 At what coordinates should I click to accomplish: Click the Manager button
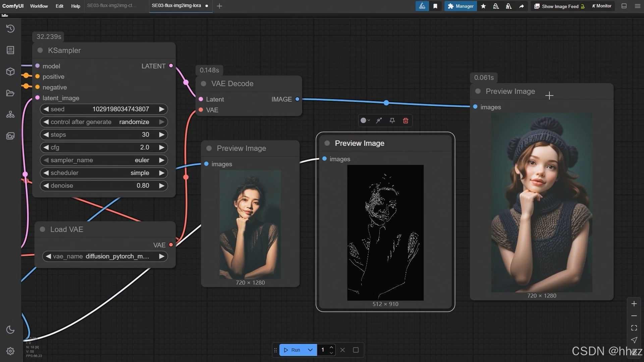click(x=461, y=6)
